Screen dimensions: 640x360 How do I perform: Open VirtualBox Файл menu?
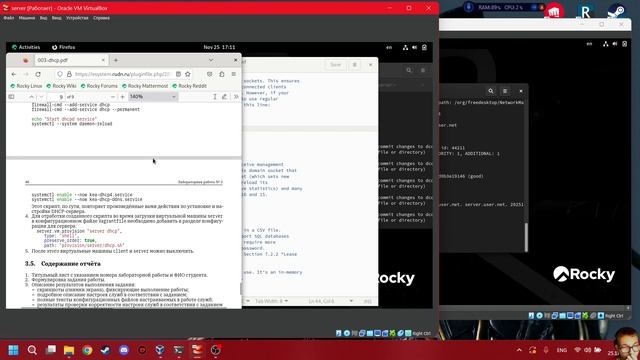click(9, 18)
